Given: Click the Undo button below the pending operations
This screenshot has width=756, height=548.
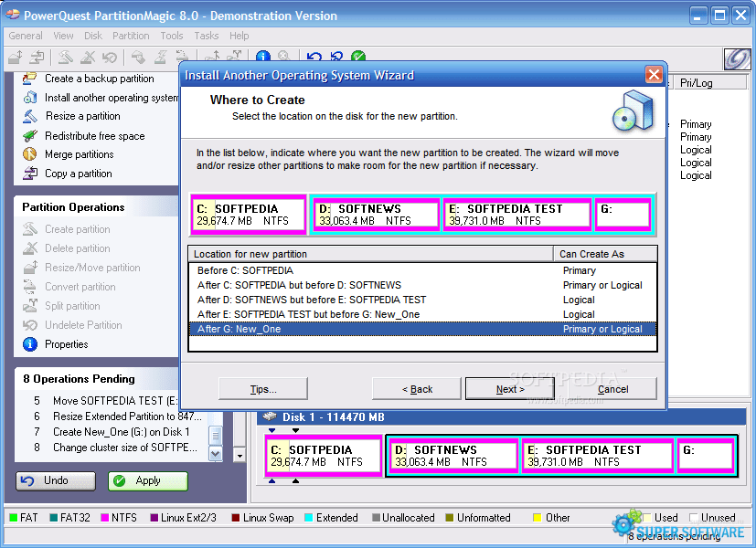Looking at the screenshot, I should click(x=55, y=480).
